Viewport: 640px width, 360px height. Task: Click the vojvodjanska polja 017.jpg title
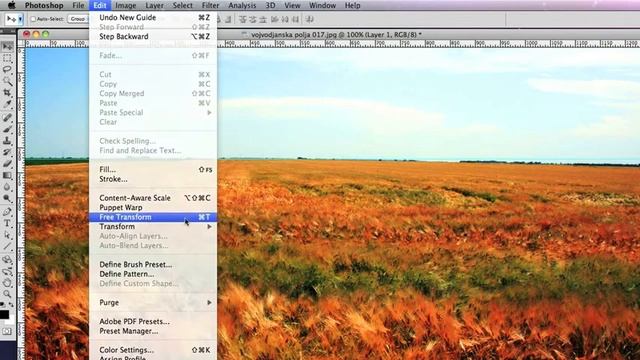336,35
